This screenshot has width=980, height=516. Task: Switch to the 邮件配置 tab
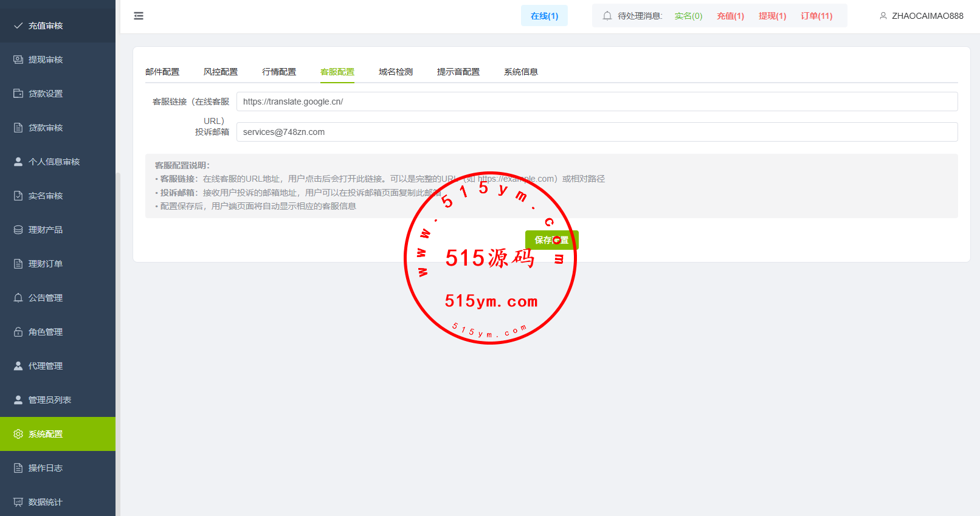point(162,72)
